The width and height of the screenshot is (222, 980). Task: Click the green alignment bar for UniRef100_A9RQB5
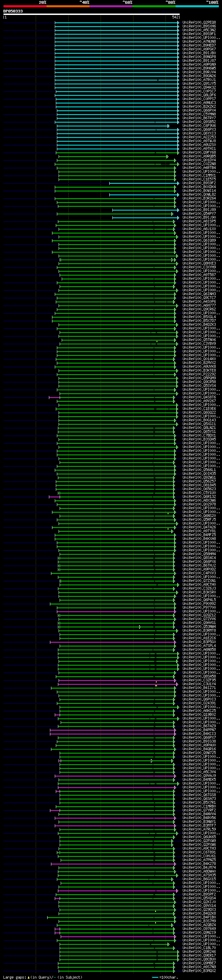point(113,156)
